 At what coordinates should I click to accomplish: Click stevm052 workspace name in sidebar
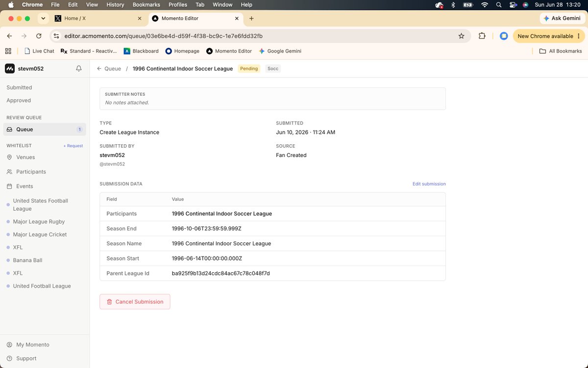coord(31,69)
